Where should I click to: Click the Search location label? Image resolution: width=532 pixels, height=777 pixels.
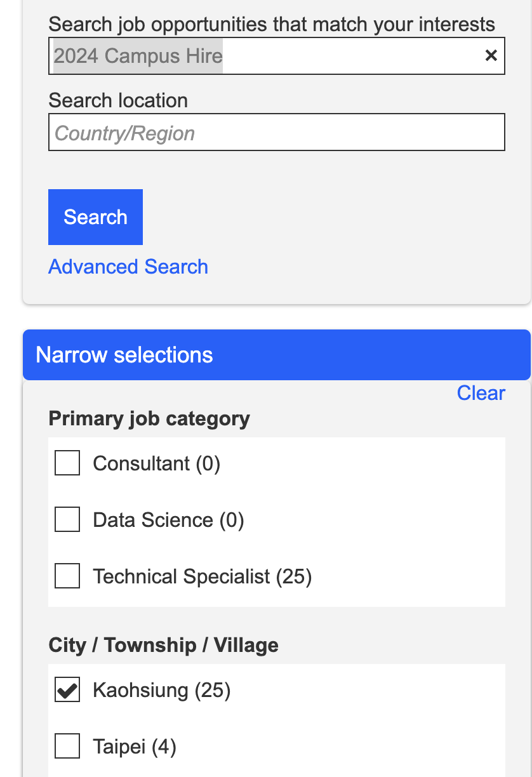pyautogui.click(x=118, y=100)
